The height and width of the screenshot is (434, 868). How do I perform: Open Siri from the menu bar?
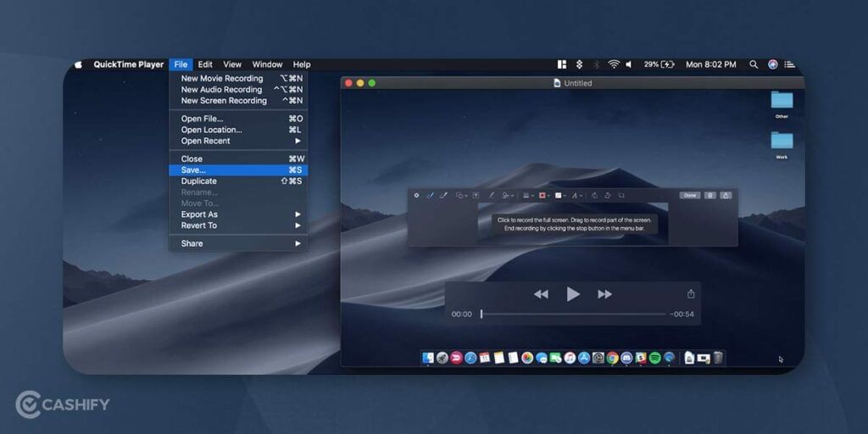(773, 64)
